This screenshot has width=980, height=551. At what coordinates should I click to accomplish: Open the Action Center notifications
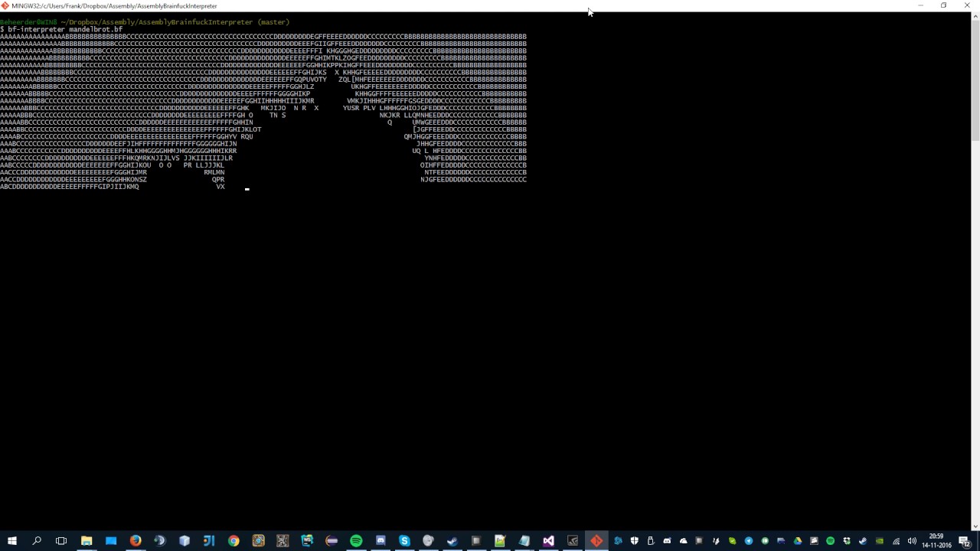coord(965,541)
